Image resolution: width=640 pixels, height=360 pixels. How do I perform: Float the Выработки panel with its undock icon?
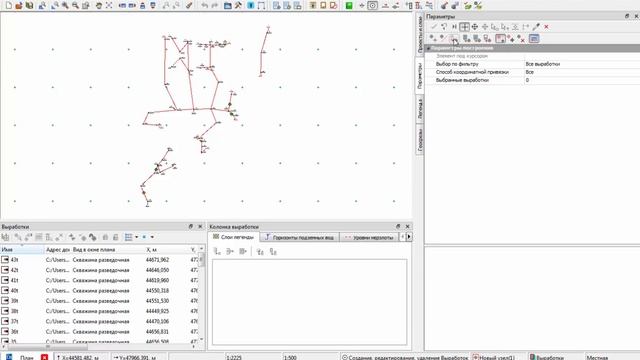191,226
